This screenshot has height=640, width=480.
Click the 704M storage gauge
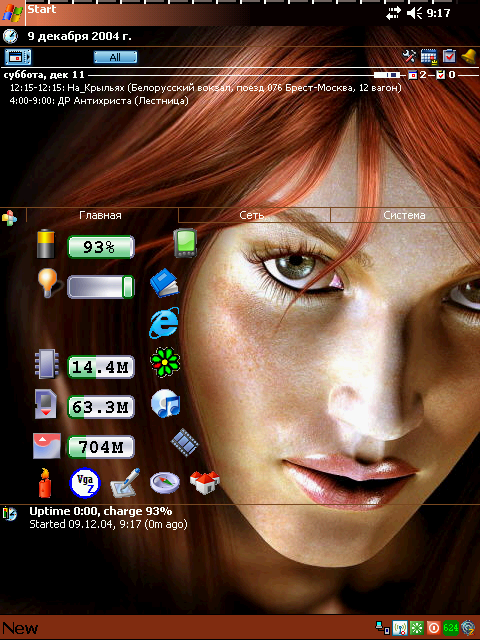(x=101, y=447)
